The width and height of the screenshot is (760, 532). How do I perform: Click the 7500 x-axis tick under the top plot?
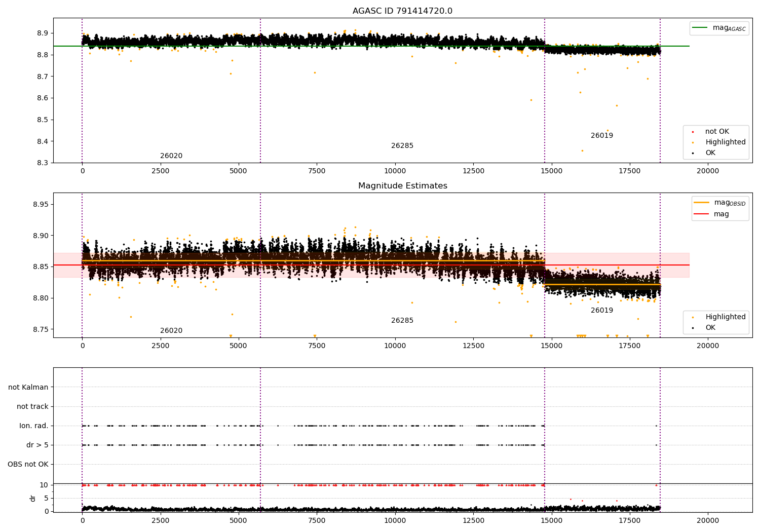(x=317, y=171)
